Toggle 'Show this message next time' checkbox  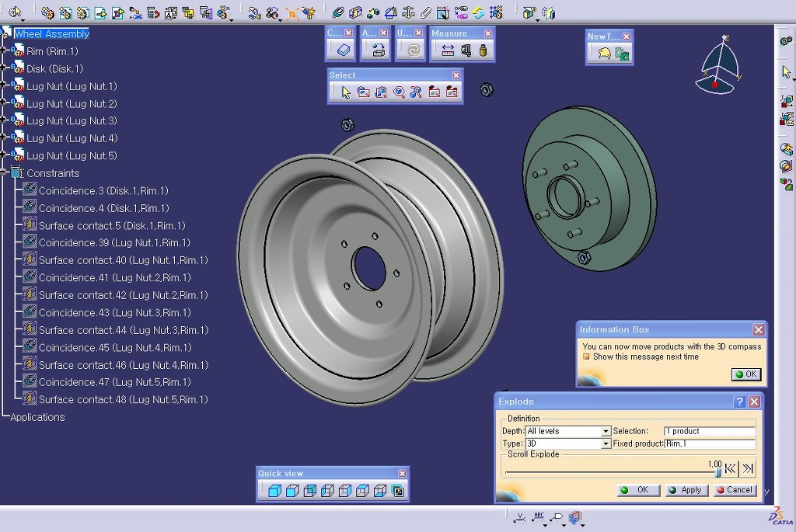coord(587,357)
